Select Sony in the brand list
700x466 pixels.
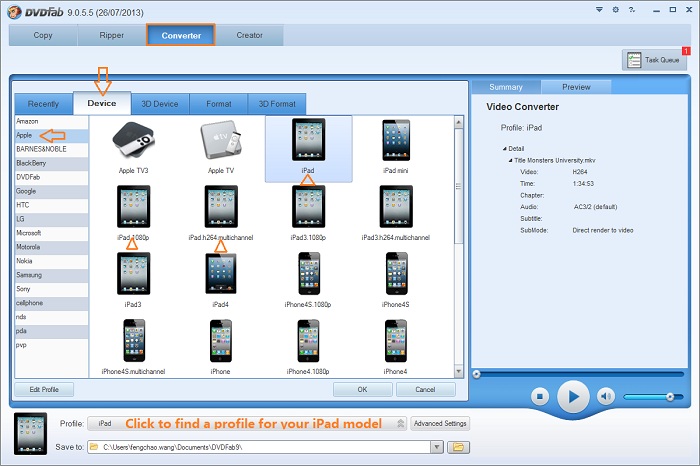click(52, 289)
